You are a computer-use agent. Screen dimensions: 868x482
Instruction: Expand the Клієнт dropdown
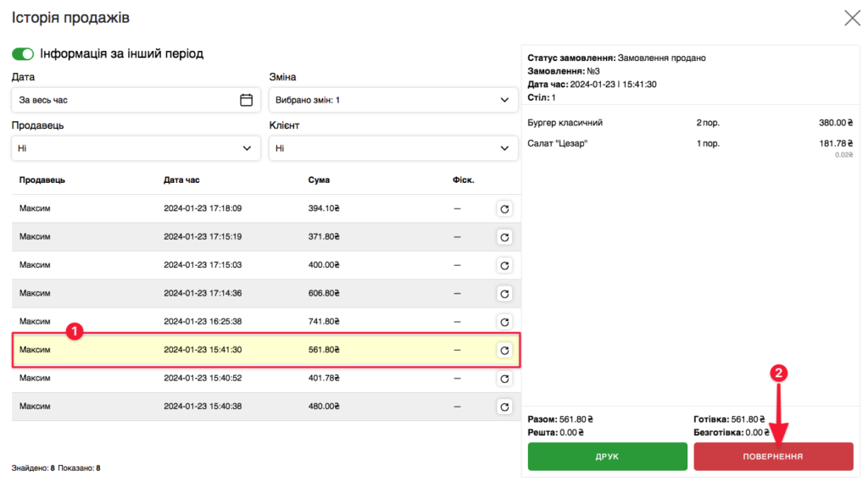click(392, 148)
